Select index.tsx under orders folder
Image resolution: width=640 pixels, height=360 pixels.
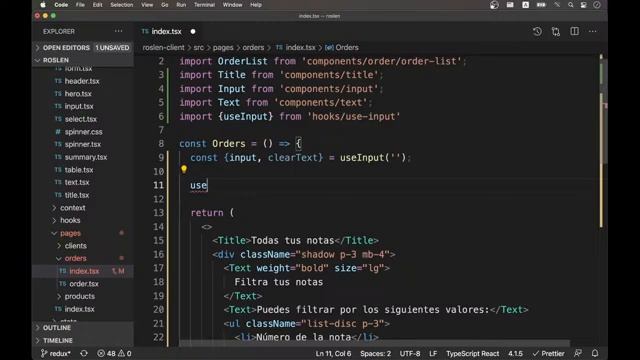pos(84,271)
